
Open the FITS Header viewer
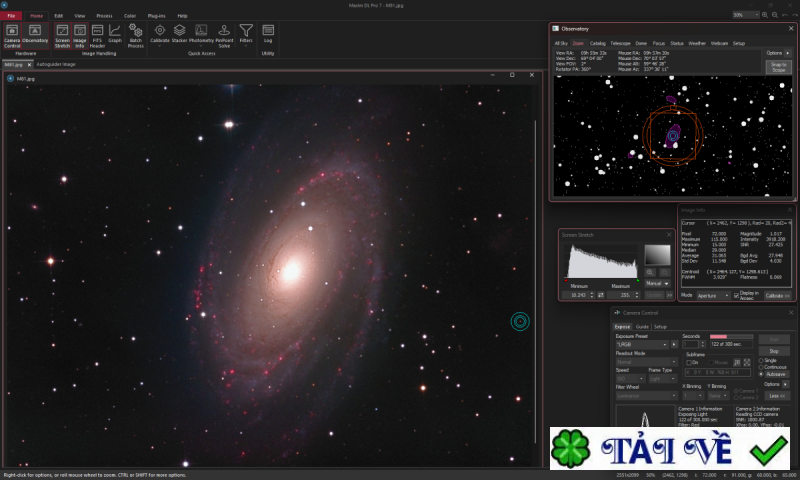(97, 34)
